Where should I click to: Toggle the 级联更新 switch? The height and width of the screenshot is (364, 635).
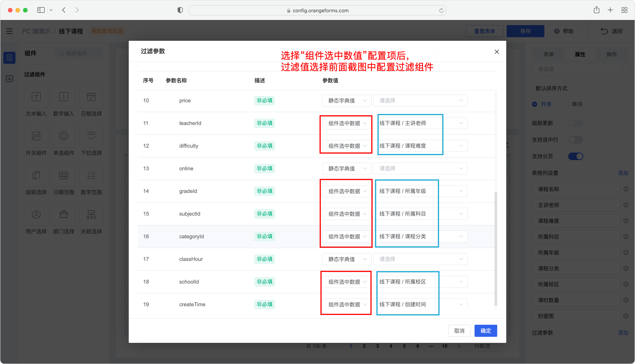(x=576, y=123)
